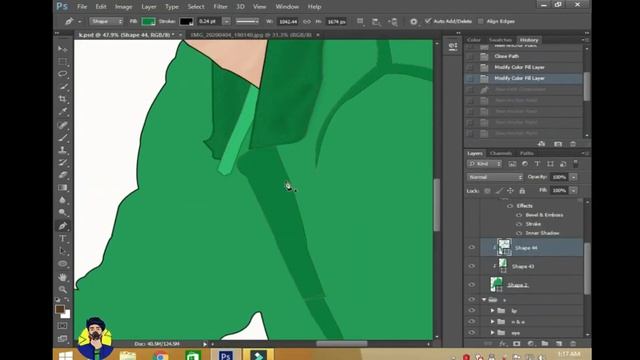Select the Brush tool
Image resolution: width=640 pixels, height=360 pixels.
tap(62, 138)
